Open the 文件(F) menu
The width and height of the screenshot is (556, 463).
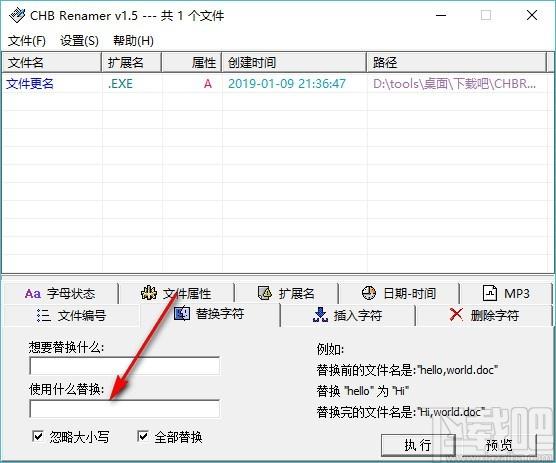click(x=27, y=41)
